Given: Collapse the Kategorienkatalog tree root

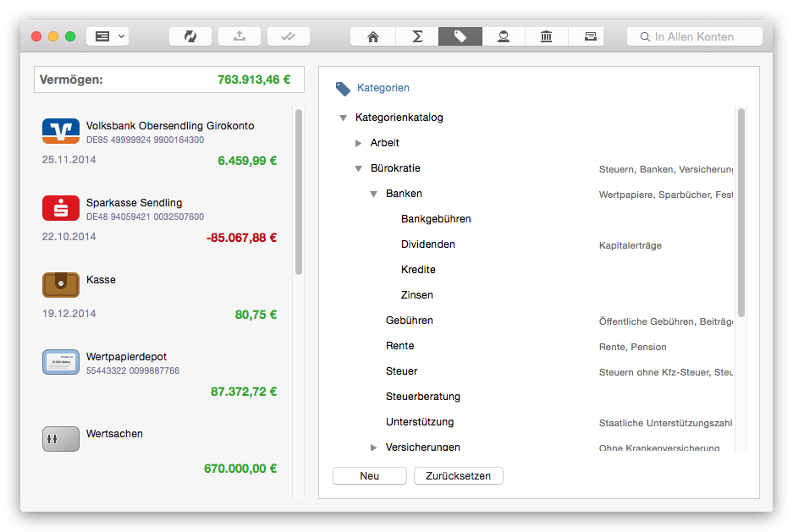Looking at the screenshot, I should pyautogui.click(x=343, y=118).
